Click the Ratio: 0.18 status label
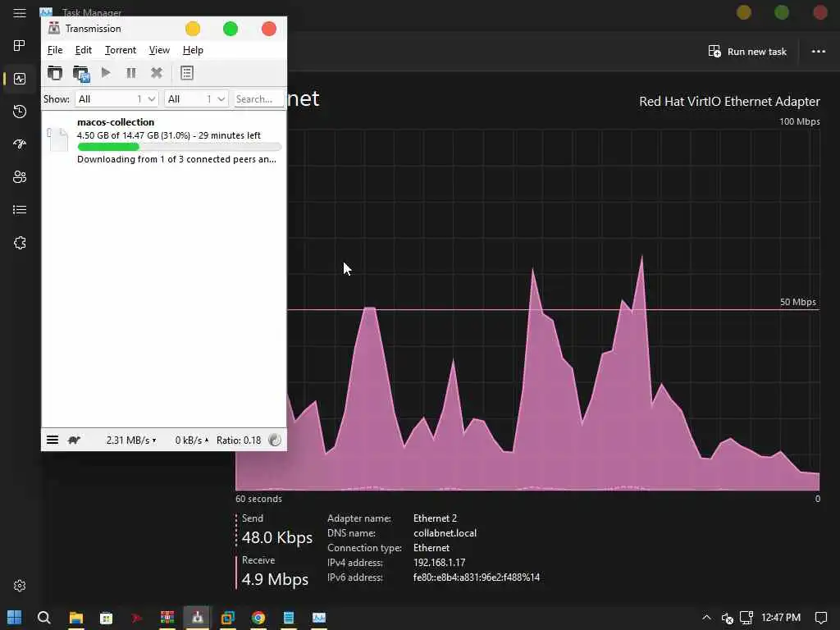 coord(239,441)
